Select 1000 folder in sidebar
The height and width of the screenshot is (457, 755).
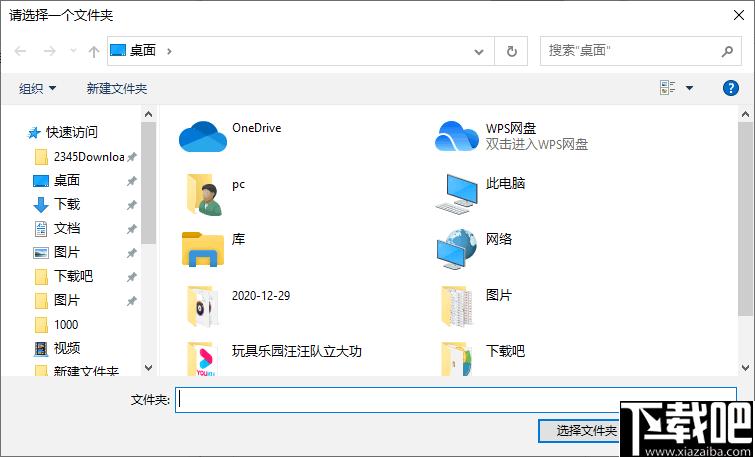(x=56, y=325)
